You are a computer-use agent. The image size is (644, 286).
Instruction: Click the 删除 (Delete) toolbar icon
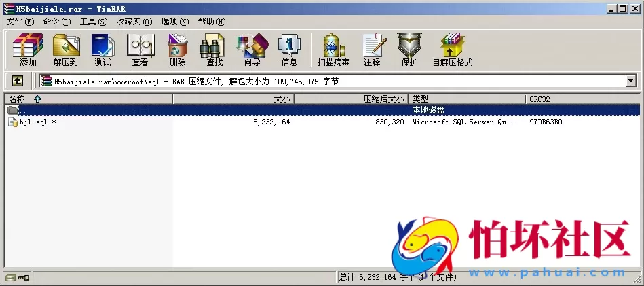coord(177,50)
